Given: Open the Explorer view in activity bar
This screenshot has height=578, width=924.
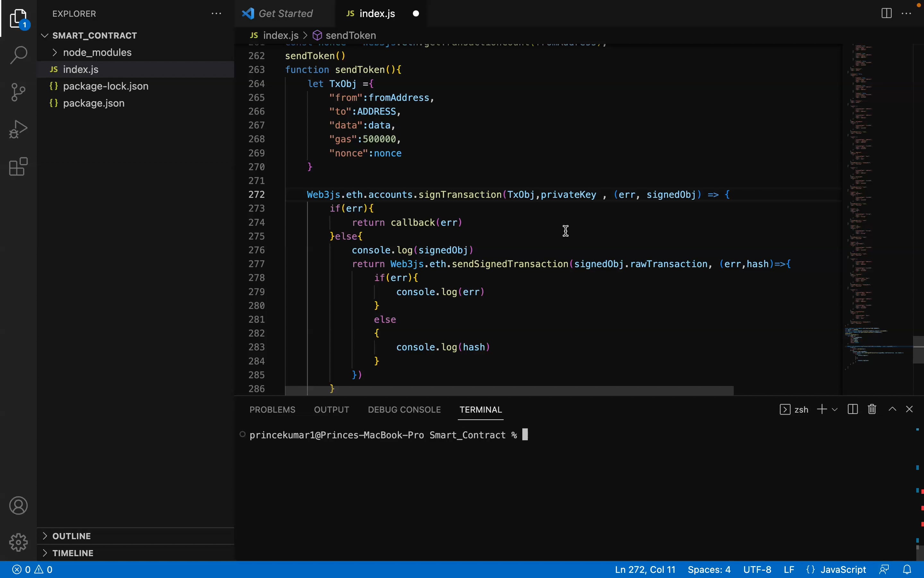Looking at the screenshot, I should coord(18,18).
